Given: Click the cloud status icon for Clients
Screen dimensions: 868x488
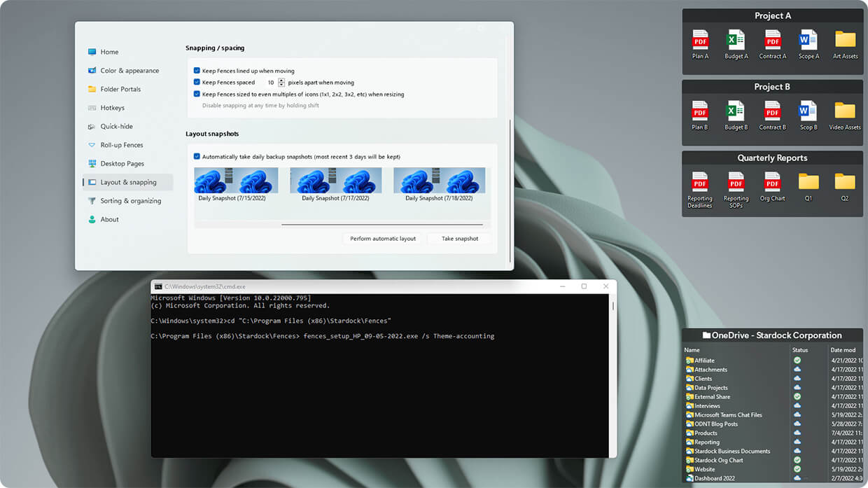Looking at the screenshot, I should (x=797, y=379).
